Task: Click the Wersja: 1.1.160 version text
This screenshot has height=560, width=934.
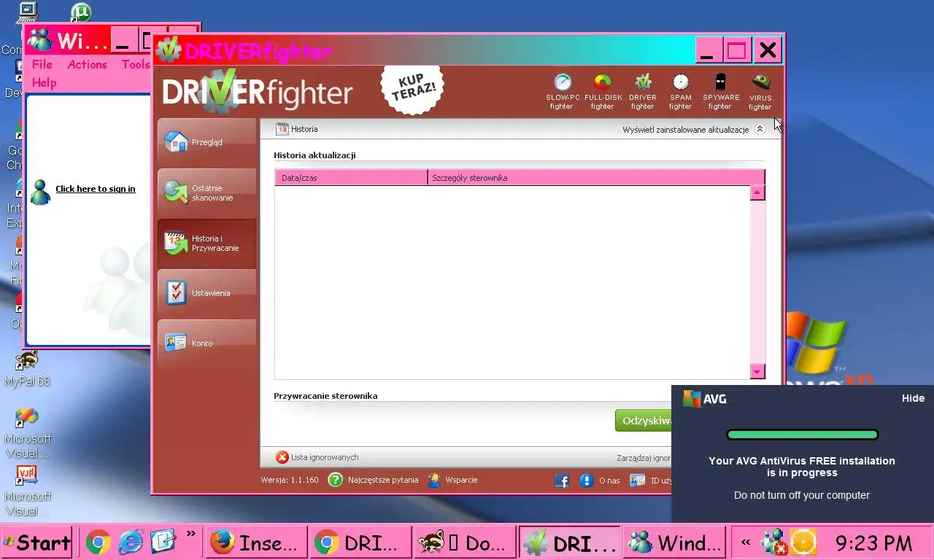Action: 290,480
